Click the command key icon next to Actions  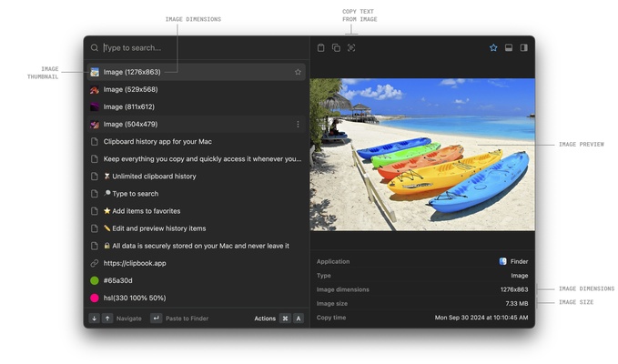pos(285,318)
